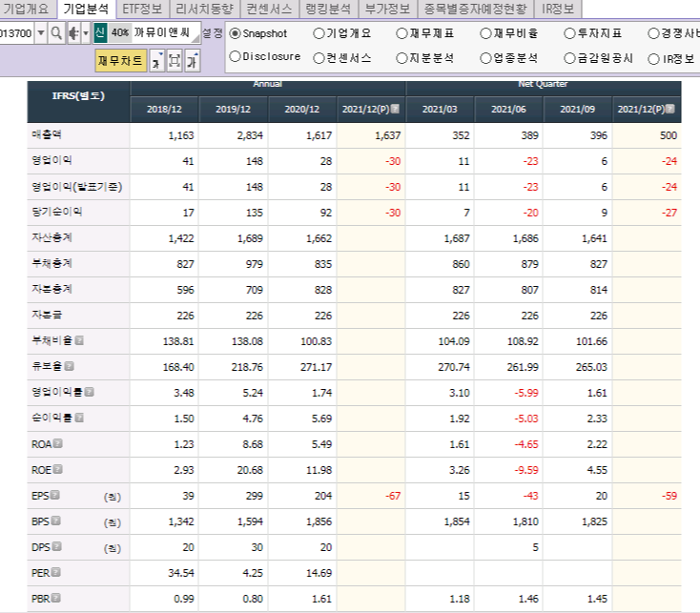Click the magnifier stock search icon

coord(56,33)
